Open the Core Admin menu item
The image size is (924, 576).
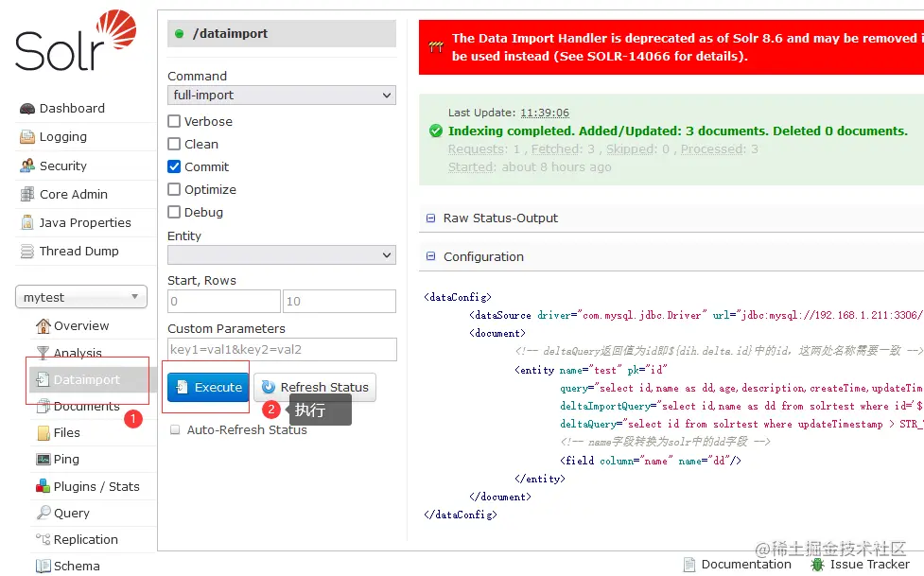coord(74,194)
